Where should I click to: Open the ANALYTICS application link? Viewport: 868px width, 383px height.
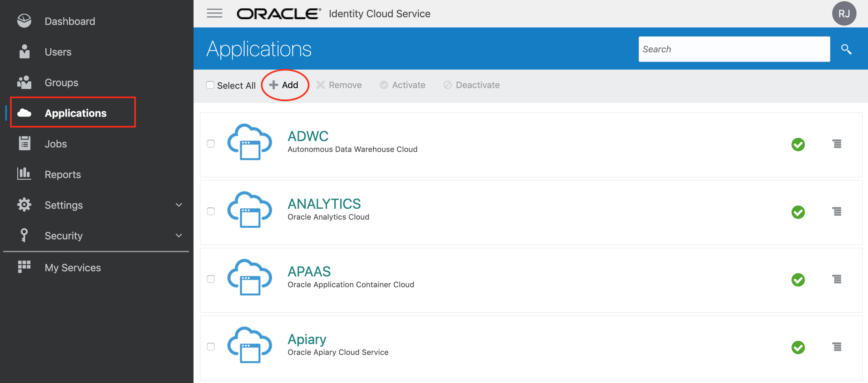[x=324, y=204]
